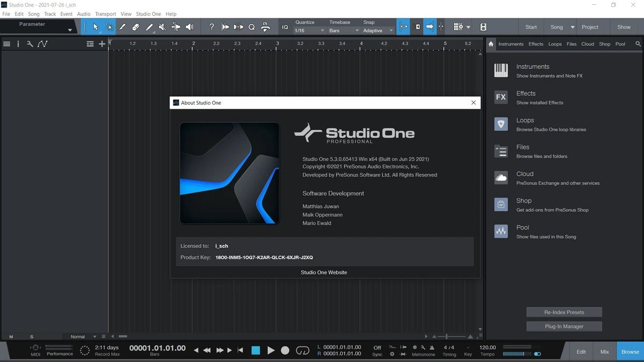Open the track list icon
This screenshot has height=362, width=644.
click(x=6, y=44)
